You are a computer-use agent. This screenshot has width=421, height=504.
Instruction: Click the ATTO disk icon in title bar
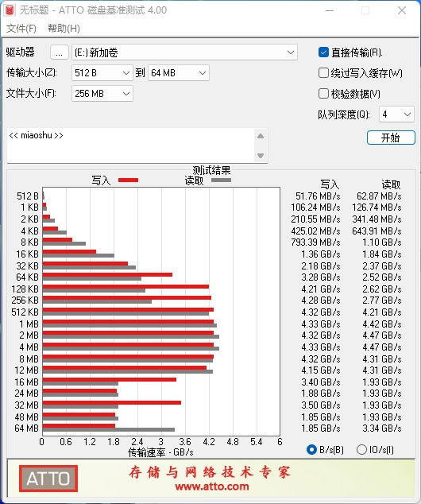point(10,10)
